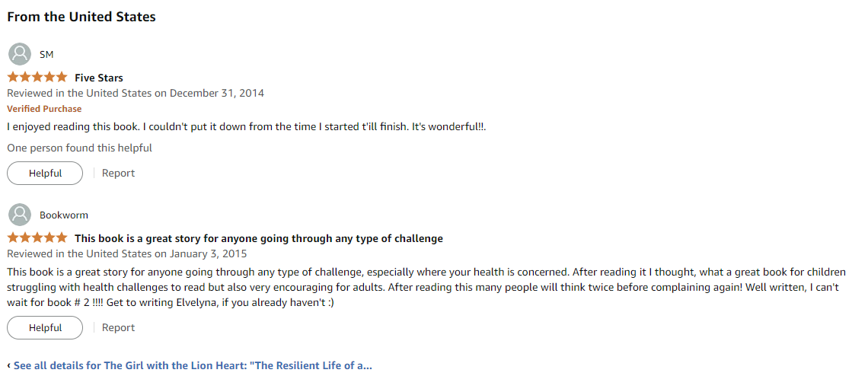Open the Bookworm reviewer name
Image resolution: width=868 pixels, height=392 pixels.
64,215
